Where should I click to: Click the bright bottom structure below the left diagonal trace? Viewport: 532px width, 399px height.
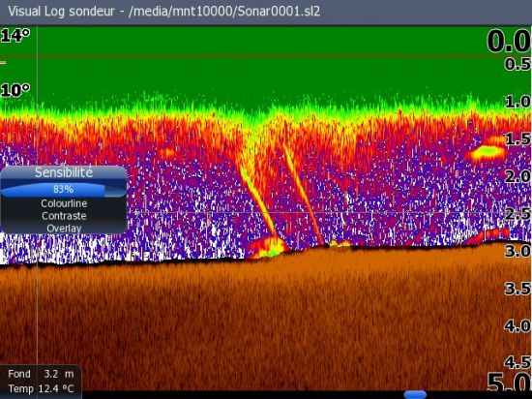(267, 248)
